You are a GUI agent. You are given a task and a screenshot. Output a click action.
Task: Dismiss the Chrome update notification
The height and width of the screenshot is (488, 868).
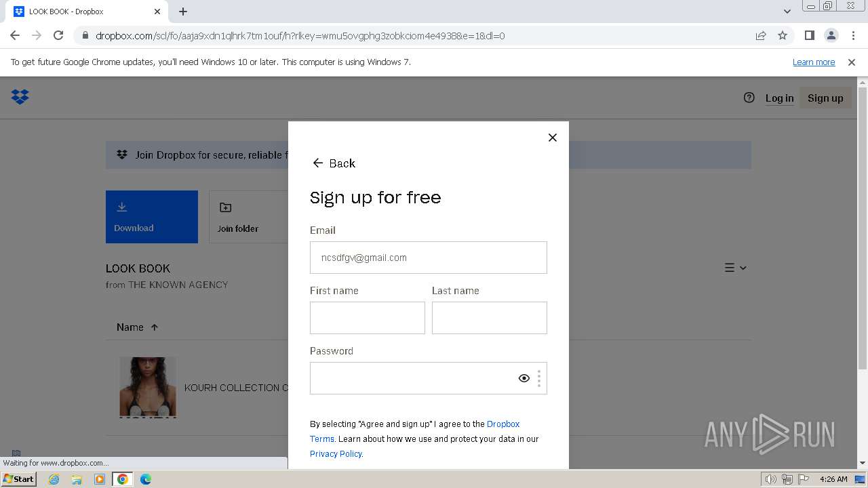pyautogui.click(x=851, y=62)
